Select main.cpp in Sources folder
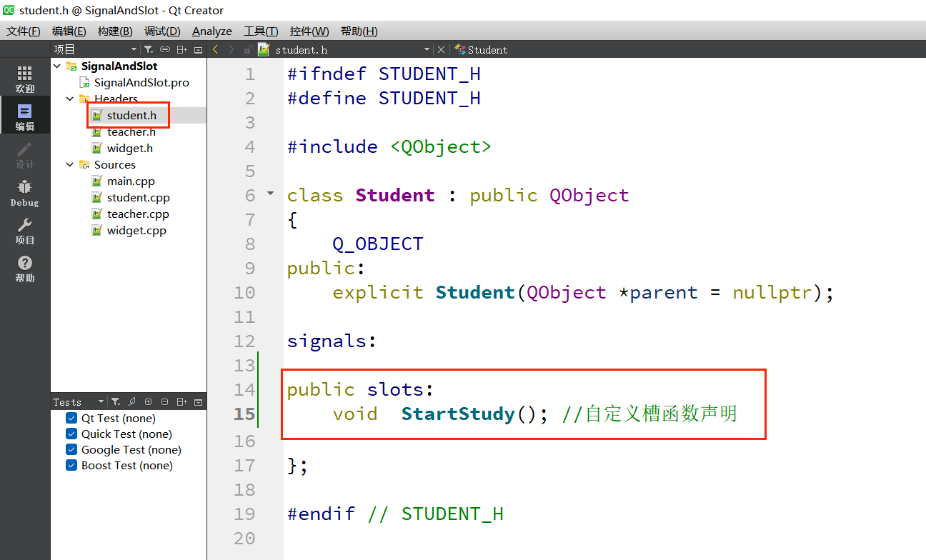The height and width of the screenshot is (560, 926). point(131,181)
